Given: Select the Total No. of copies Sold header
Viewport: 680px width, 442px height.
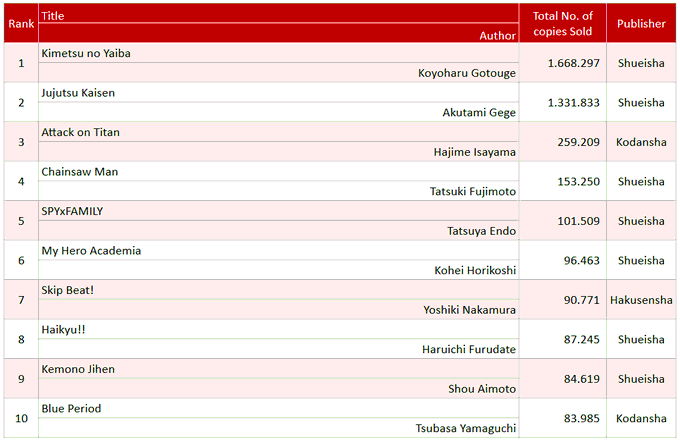Looking at the screenshot, I should point(562,23).
